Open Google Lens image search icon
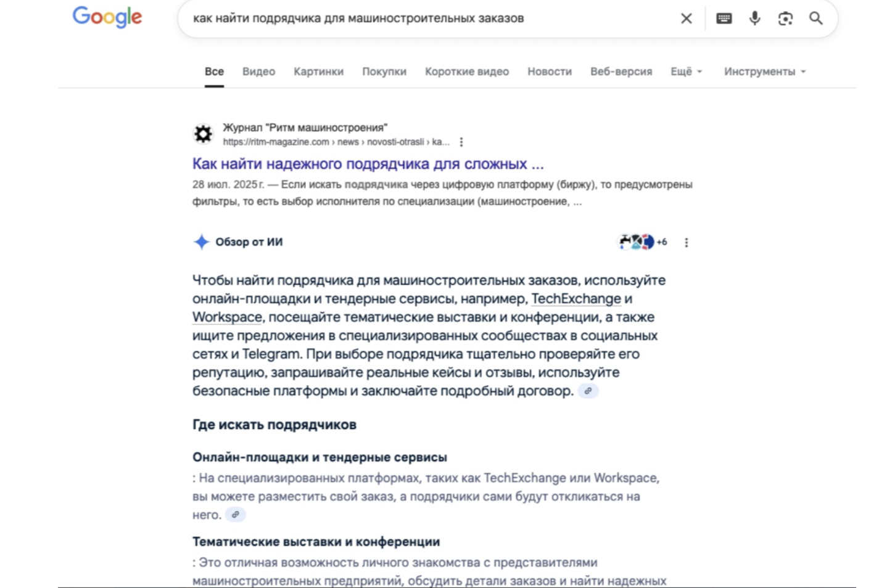The height and width of the screenshot is (588, 887). point(785,18)
